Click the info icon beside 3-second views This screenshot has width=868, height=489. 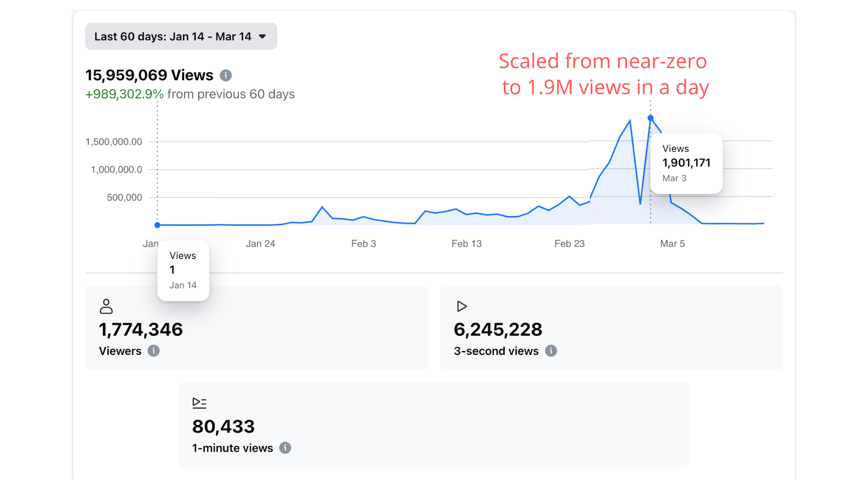(551, 351)
